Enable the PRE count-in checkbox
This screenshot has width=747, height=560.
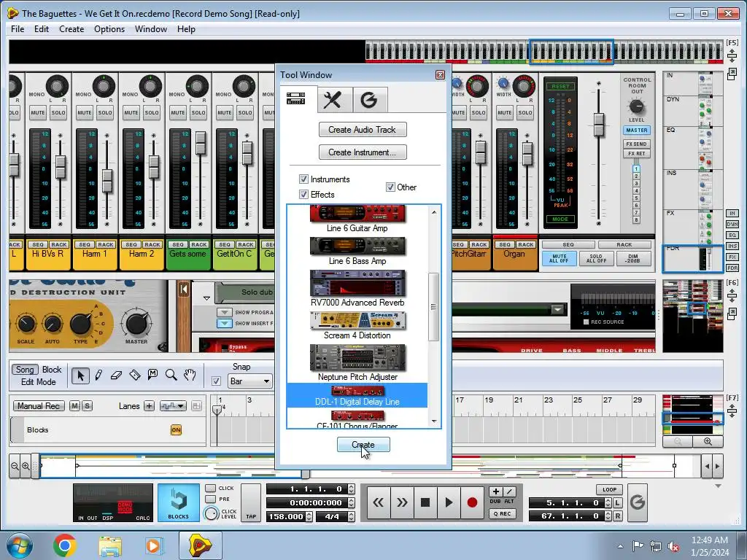[x=210, y=499]
